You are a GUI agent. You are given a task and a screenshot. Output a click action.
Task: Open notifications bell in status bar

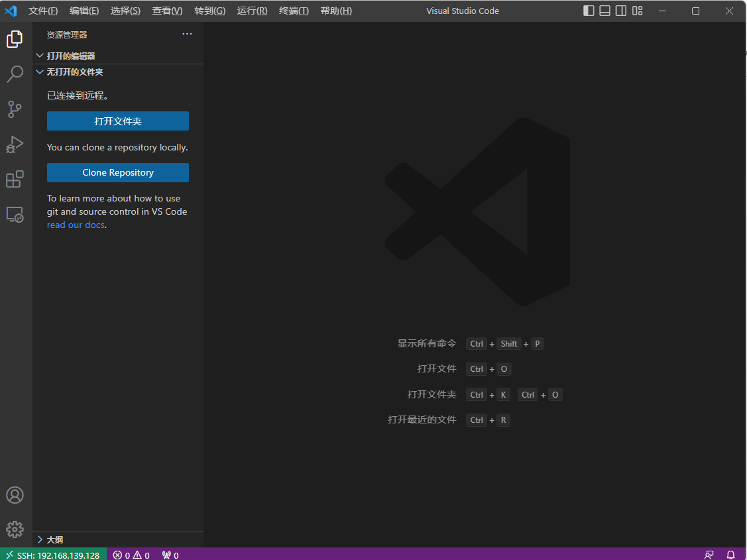(x=730, y=555)
